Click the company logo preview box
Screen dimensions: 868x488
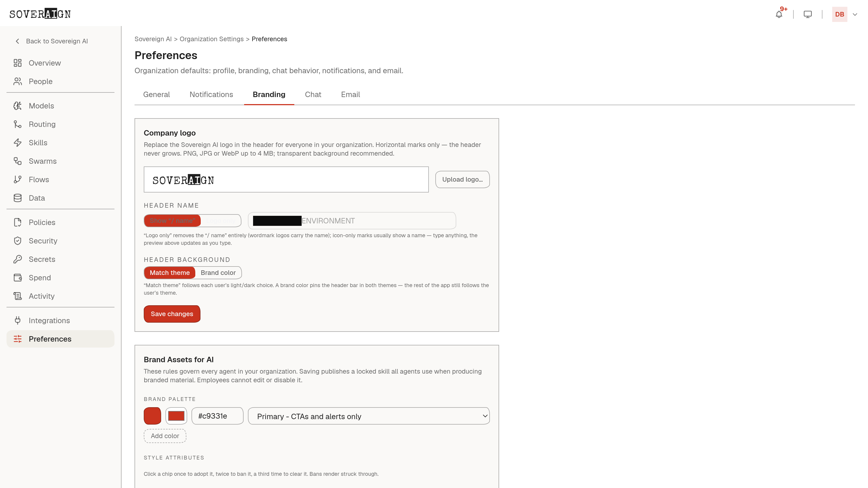pyautogui.click(x=286, y=179)
